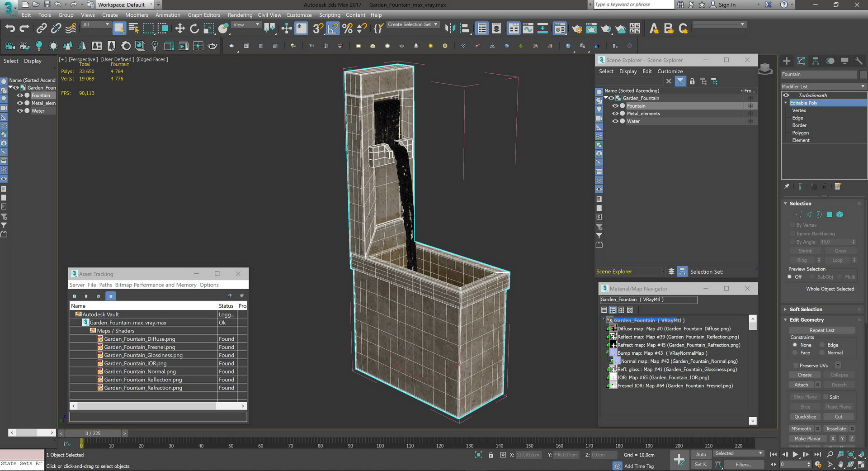Open Customize menu in Scene Explorer
This screenshot has width=868, height=471.
point(670,71)
